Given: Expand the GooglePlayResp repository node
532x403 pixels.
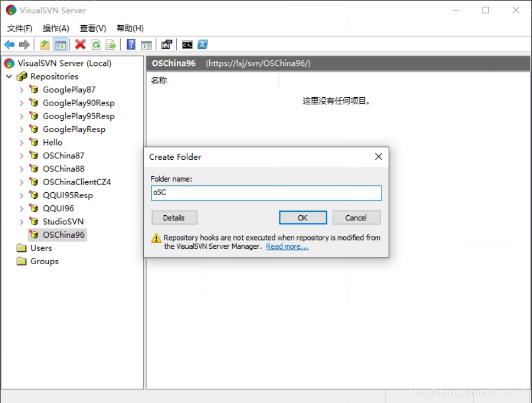Looking at the screenshot, I should (x=21, y=130).
